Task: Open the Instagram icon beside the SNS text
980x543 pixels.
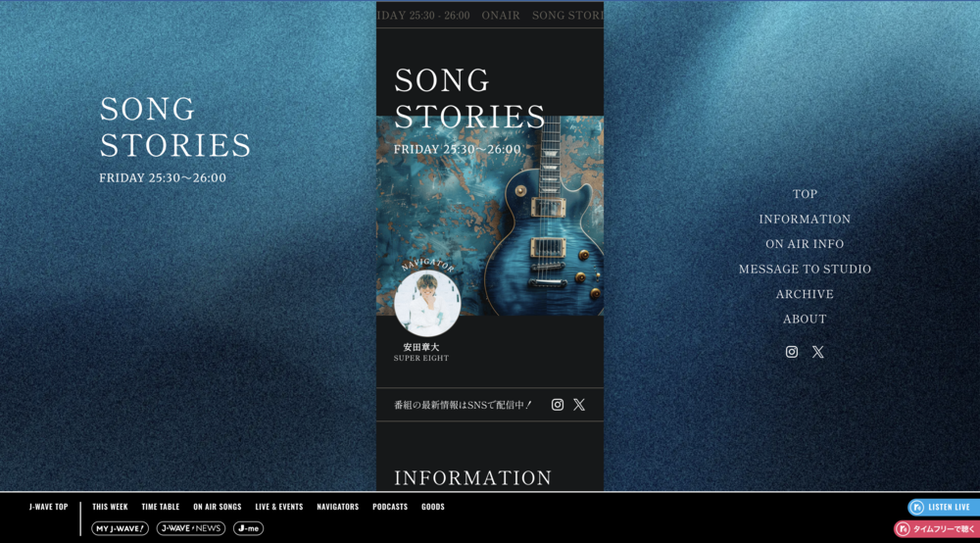Action: point(557,405)
